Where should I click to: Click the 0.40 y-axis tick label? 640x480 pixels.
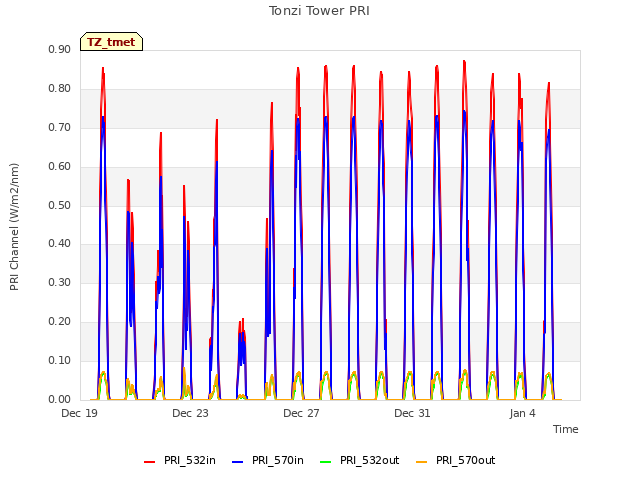60,244
